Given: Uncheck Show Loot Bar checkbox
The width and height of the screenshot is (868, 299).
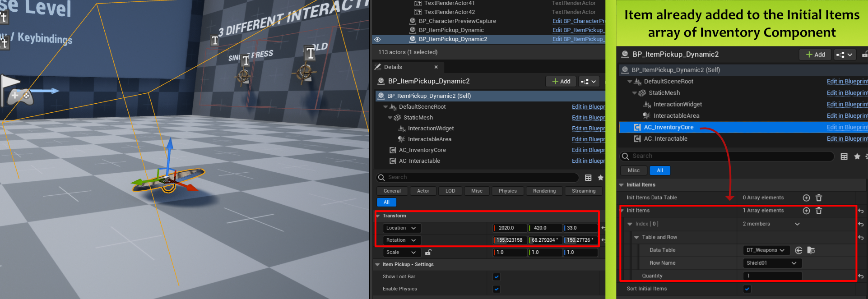Looking at the screenshot, I should 497,277.
